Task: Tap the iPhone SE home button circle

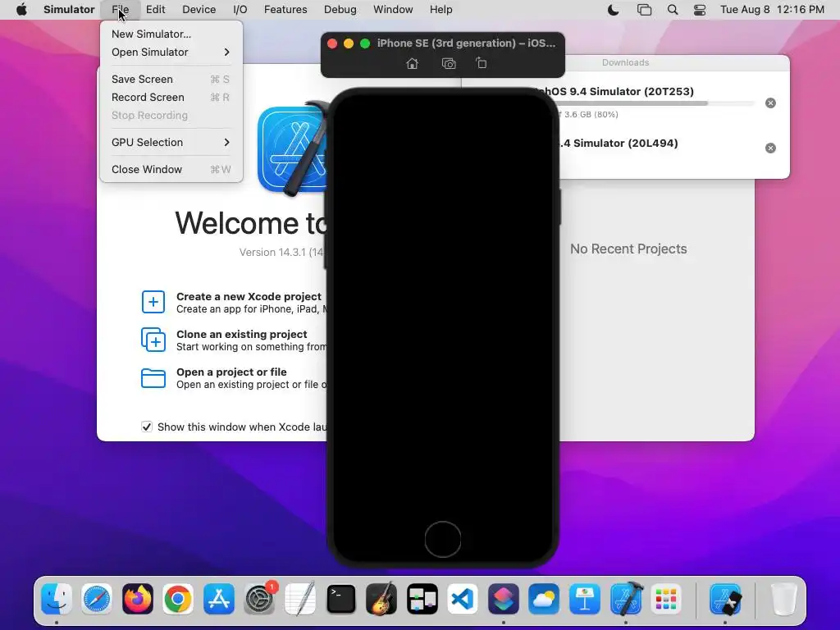Action: 442,539
